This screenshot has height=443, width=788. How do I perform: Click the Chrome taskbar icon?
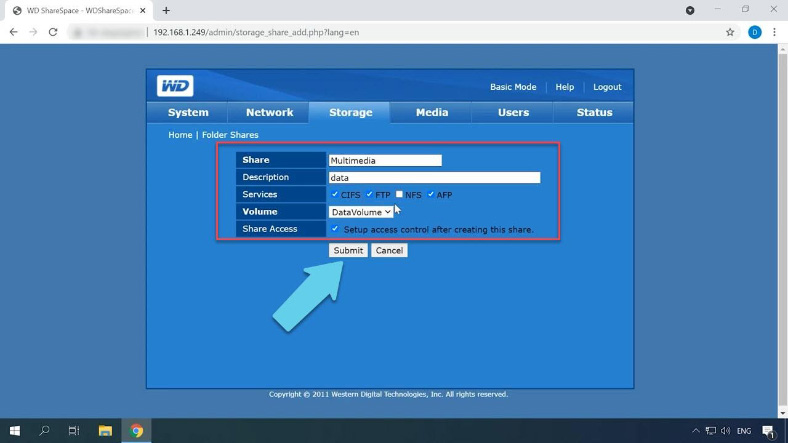coord(136,430)
